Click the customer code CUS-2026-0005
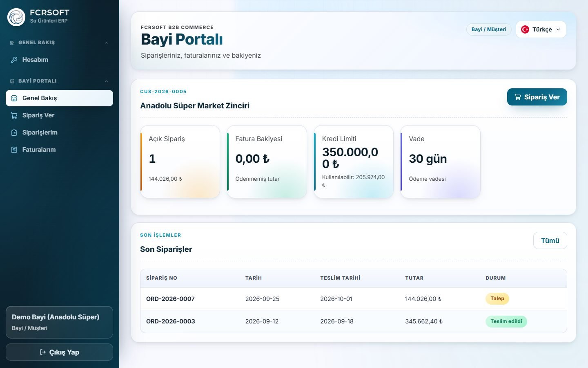The width and height of the screenshot is (588, 368). (163, 92)
